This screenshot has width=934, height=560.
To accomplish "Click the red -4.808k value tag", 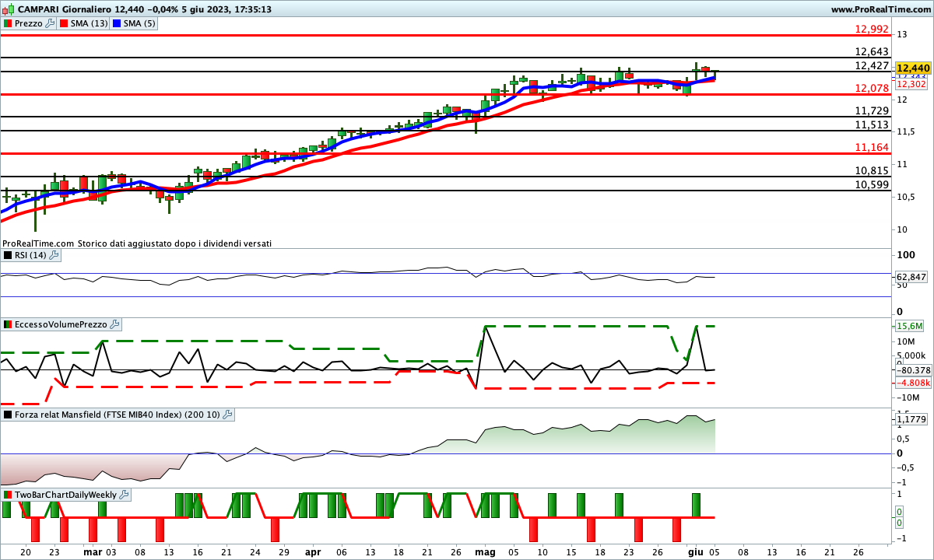I will [x=912, y=383].
